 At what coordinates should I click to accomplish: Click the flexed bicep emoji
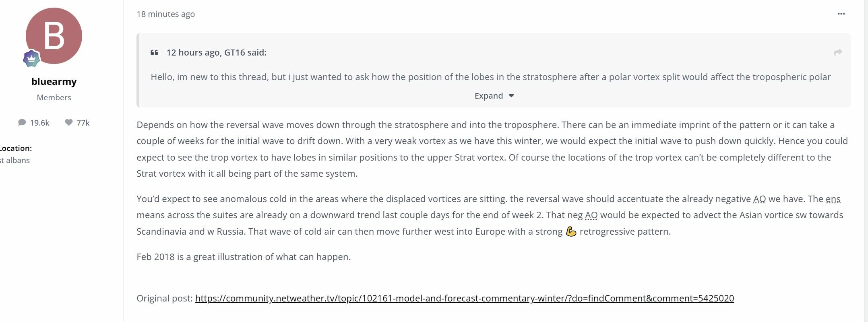571,231
